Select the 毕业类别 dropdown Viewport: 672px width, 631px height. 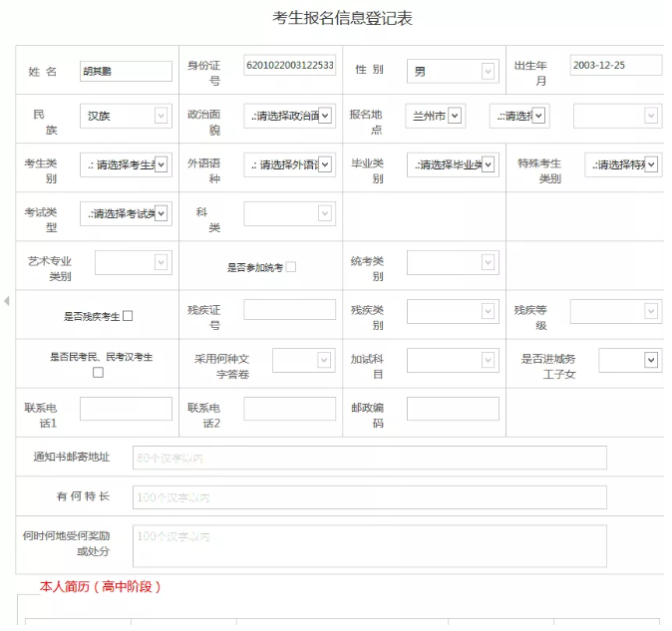click(x=452, y=164)
